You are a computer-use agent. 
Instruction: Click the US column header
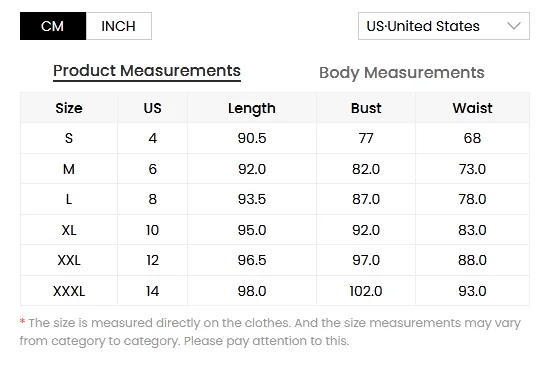coord(153,108)
